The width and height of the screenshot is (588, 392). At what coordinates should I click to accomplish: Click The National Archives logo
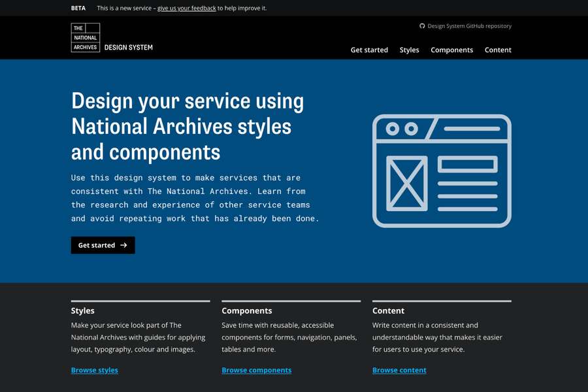click(x=86, y=37)
